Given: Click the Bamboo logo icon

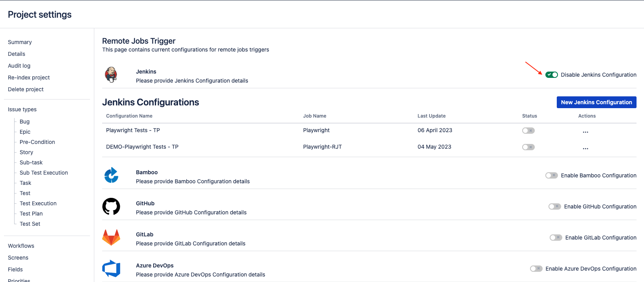Looking at the screenshot, I should (x=111, y=175).
